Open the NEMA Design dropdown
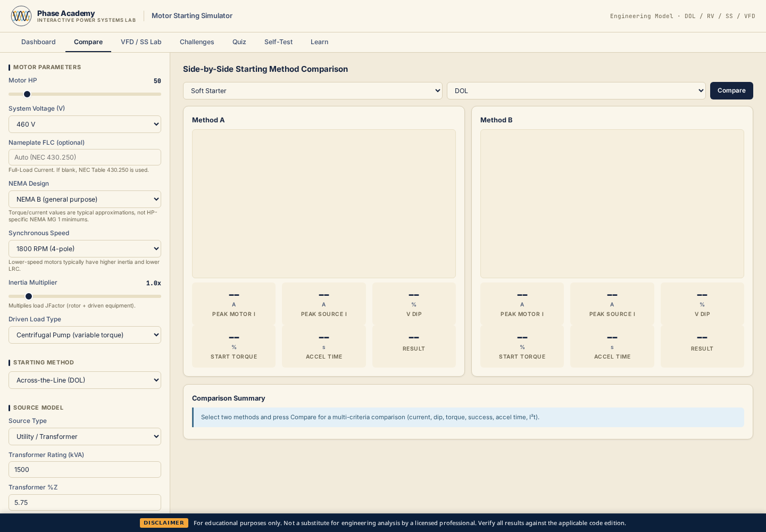The image size is (766, 532). point(85,199)
